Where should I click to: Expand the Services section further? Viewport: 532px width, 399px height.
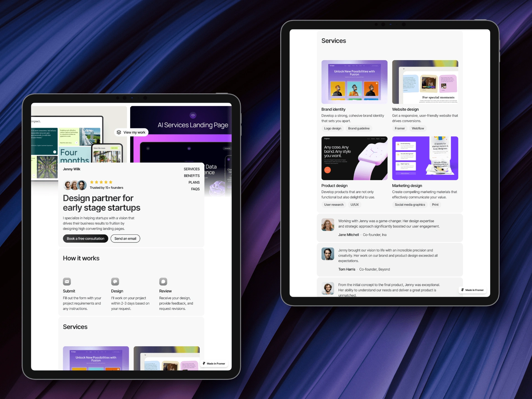tap(191, 169)
